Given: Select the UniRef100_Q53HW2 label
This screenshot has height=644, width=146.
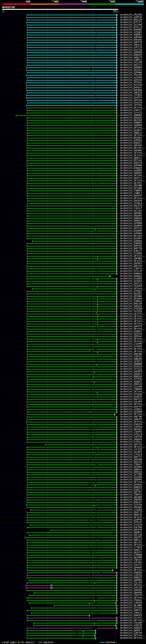Looking at the screenshot, I should pos(131,296).
